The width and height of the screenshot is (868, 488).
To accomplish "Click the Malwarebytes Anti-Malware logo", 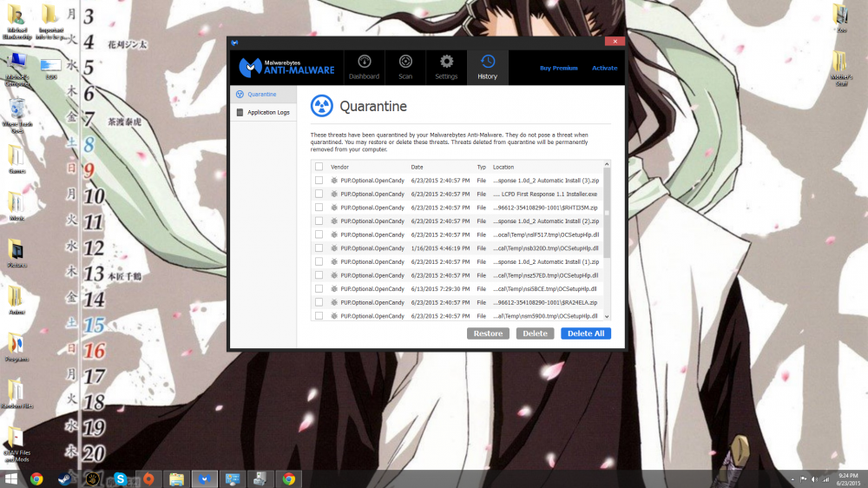I will [286, 68].
